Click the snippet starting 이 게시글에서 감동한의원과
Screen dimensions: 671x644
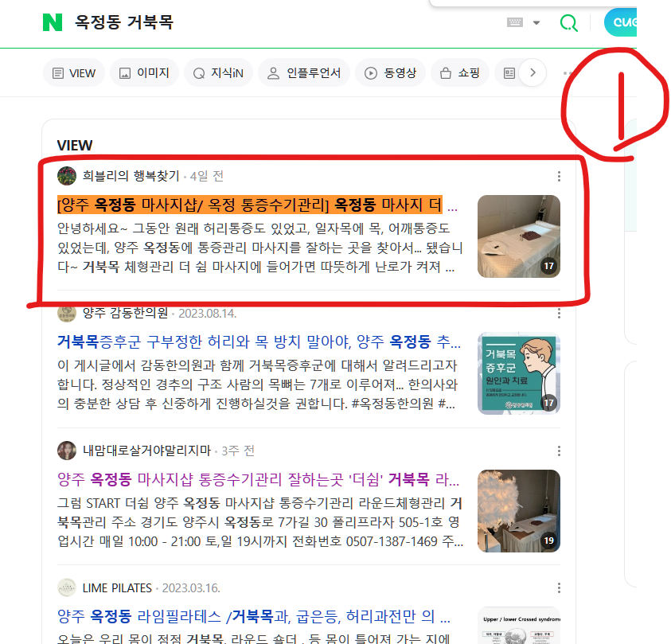pyautogui.click(x=258, y=384)
